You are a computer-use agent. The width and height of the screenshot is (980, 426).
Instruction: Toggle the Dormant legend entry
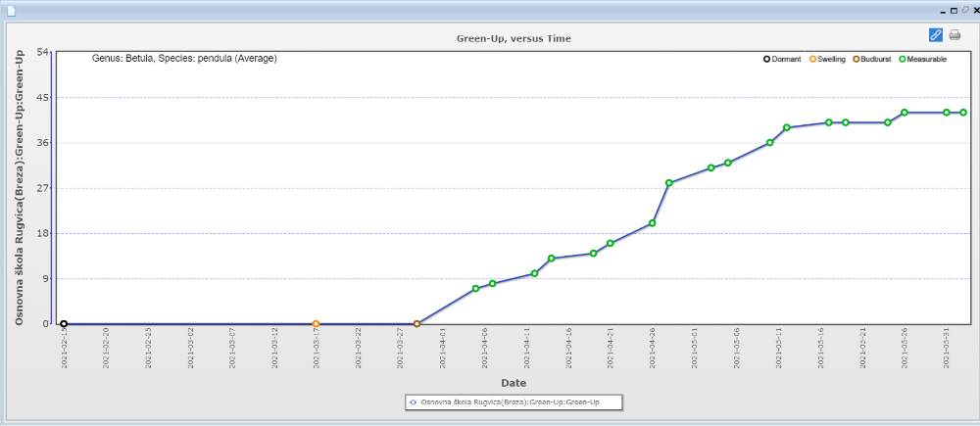[782, 60]
